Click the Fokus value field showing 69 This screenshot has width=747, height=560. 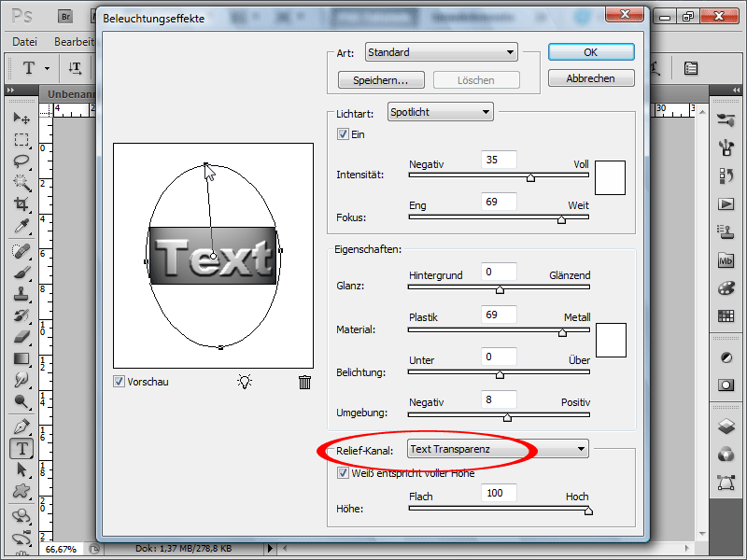[499, 202]
